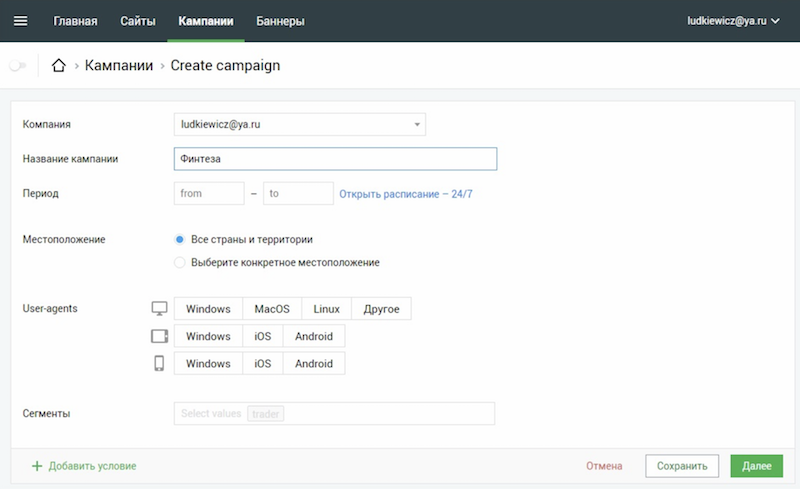This screenshot has height=489, width=800.
Task: Expand the Компания dropdown
Action: (x=299, y=125)
